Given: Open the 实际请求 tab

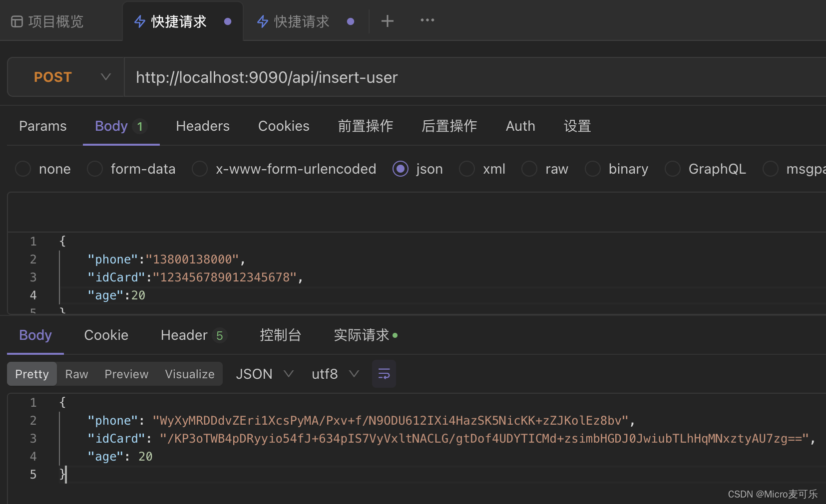Looking at the screenshot, I should click(366, 335).
